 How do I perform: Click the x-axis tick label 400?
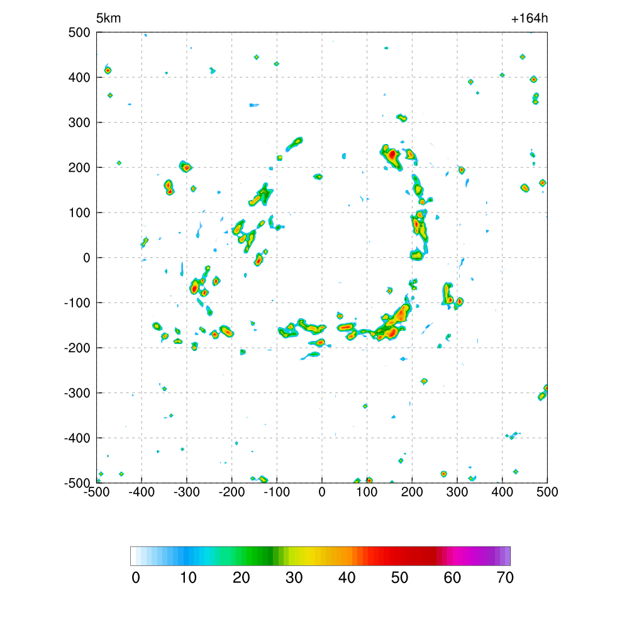tap(502, 492)
